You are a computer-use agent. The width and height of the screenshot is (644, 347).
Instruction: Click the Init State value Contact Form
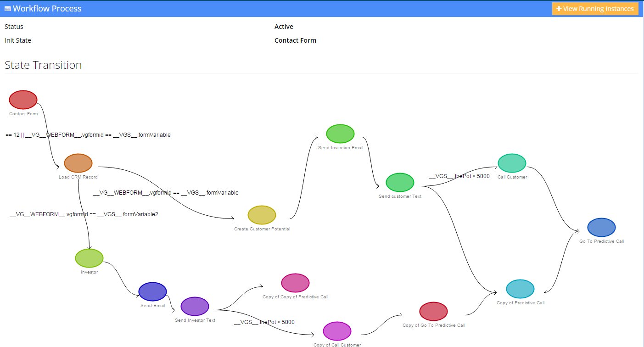(x=295, y=40)
